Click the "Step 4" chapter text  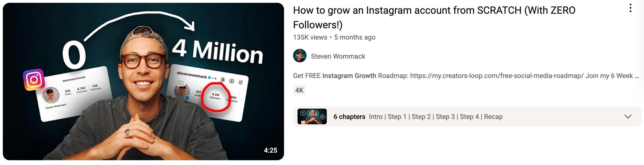point(469,117)
